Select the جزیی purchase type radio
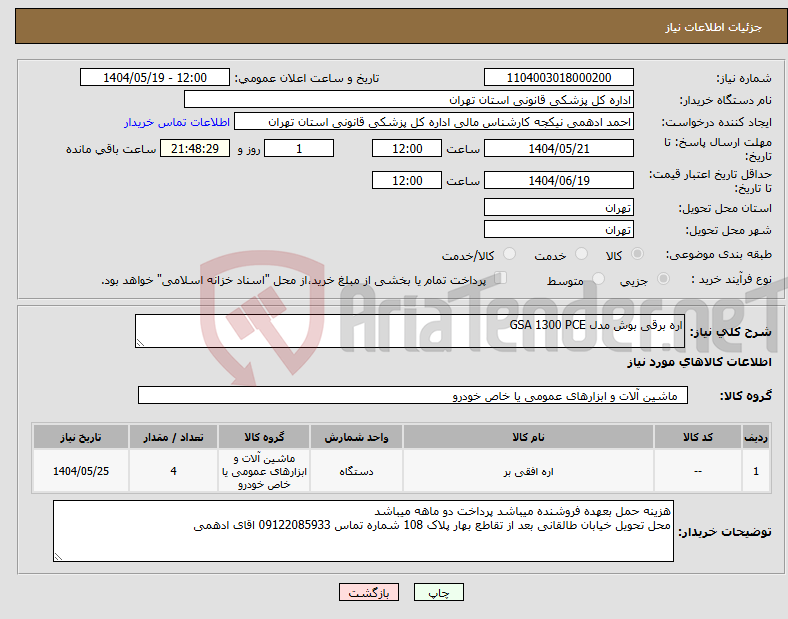 663,278
